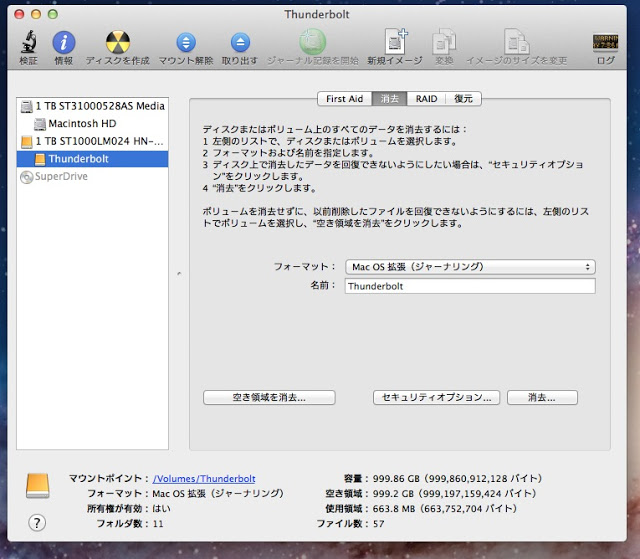Close the Disk Utility window
This screenshot has height=559, width=640.
pyautogui.click(x=19, y=14)
